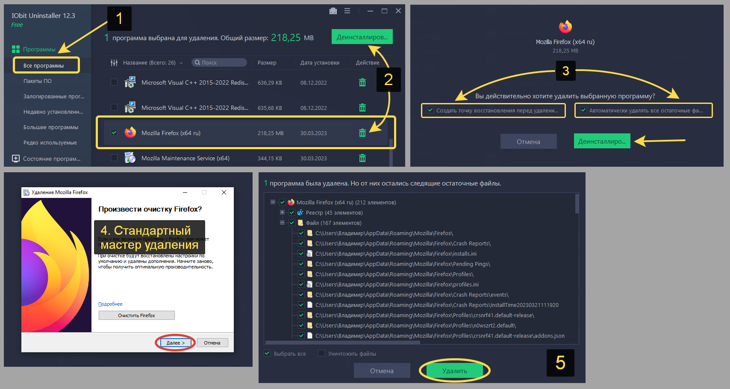730x389 pixels.
Task: Click the Mozilla Maintenance Service program icon
Action: pyautogui.click(x=130, y=158)
